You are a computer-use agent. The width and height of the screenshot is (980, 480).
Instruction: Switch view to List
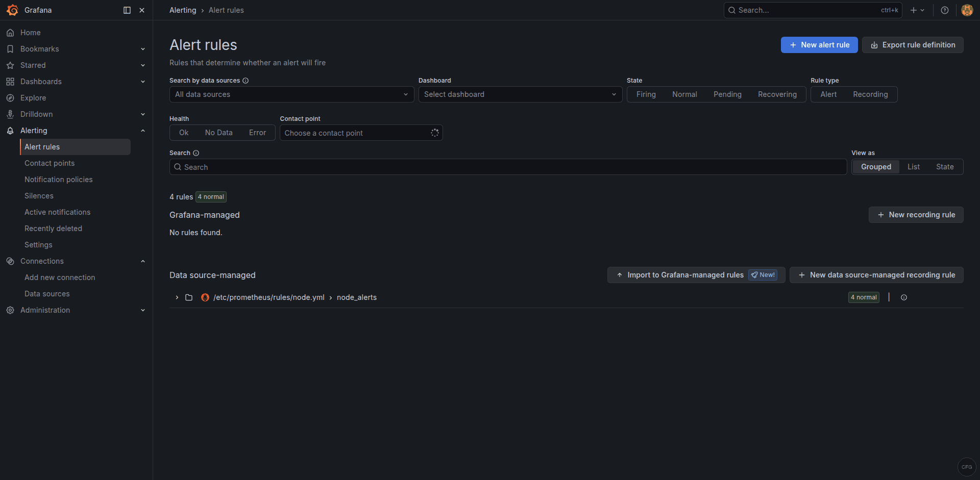(x=914, y=167)
